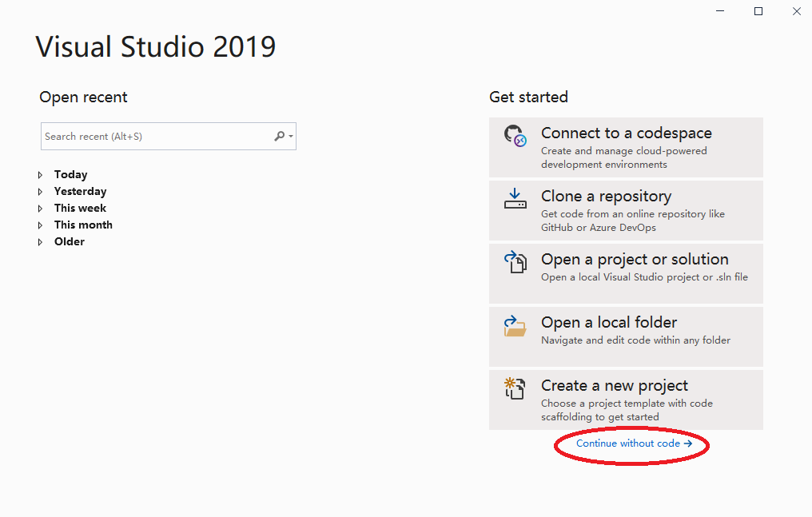Close the Visual Studio 2019 start window

pos(797,11)
